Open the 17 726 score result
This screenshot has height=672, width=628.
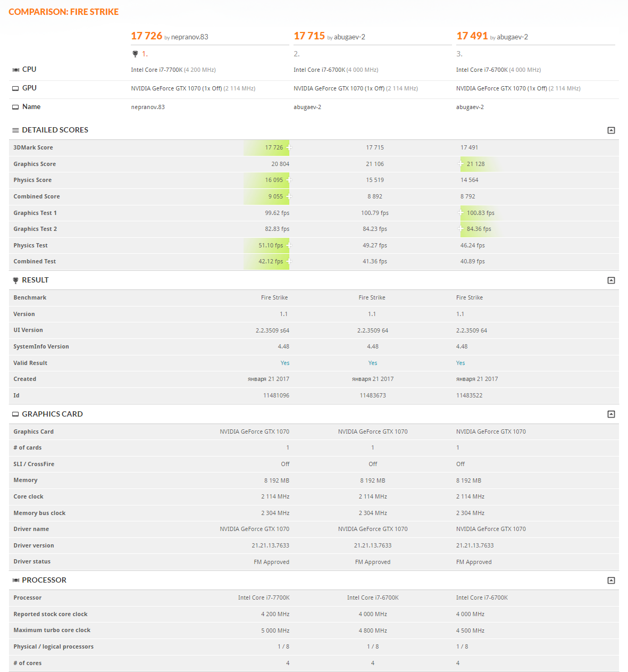click(x=146, y=36)
